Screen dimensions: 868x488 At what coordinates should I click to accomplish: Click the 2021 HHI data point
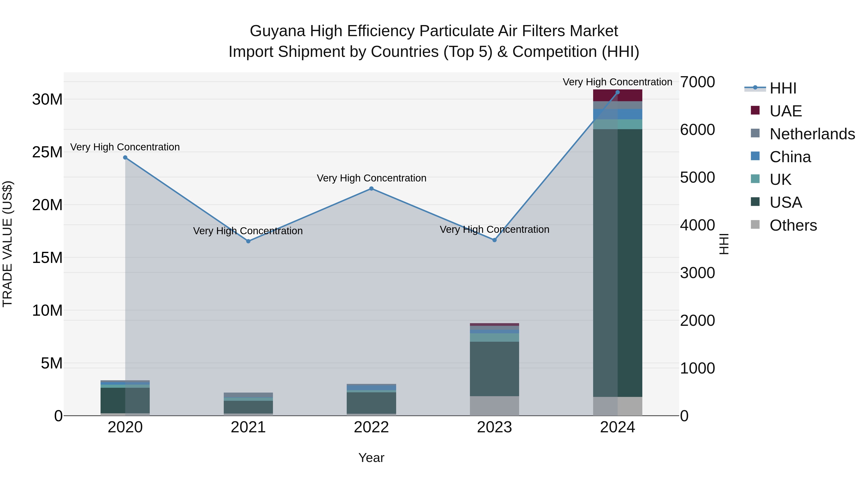[x=248, y=241]
